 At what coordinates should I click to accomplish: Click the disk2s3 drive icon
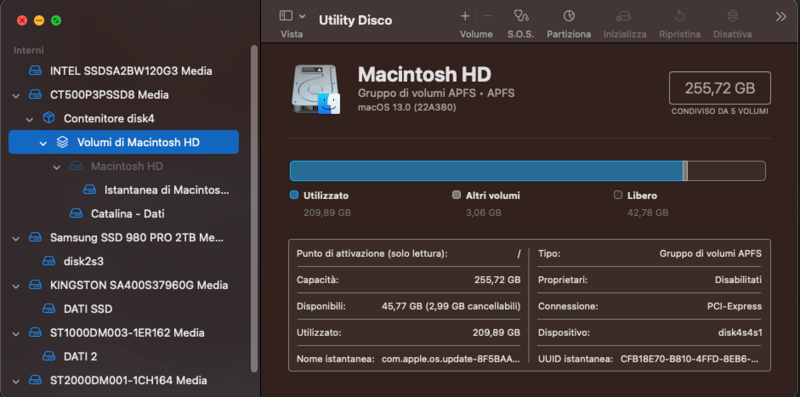48,261
